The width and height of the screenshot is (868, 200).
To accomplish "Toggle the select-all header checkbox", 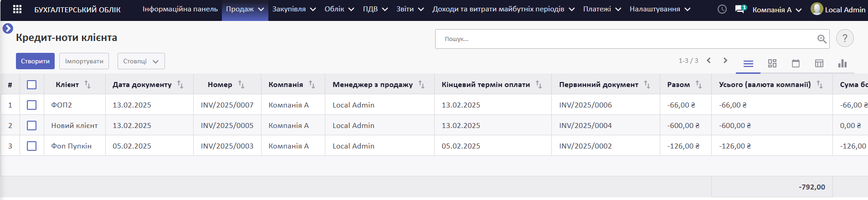I will coord(31,85).
